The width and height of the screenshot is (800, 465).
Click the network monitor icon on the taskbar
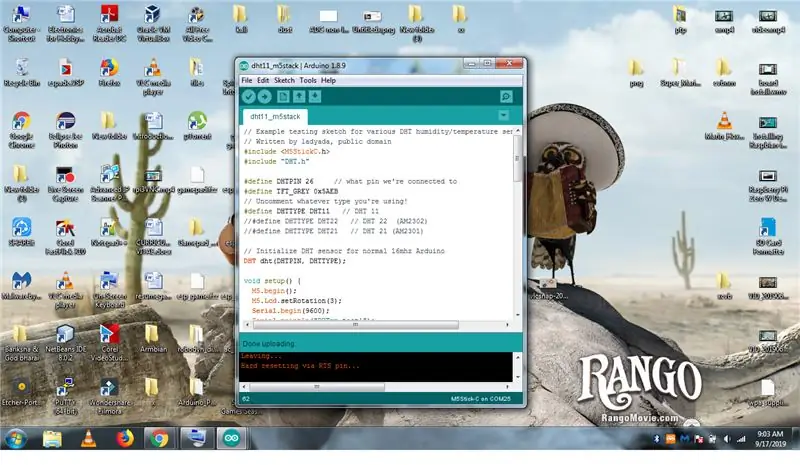click(x=195, y=438)
